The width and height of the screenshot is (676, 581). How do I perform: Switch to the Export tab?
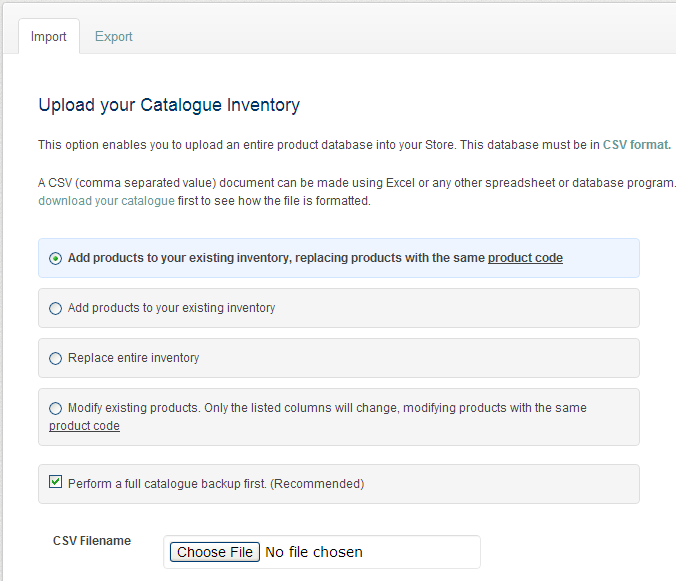click(113, 37)
